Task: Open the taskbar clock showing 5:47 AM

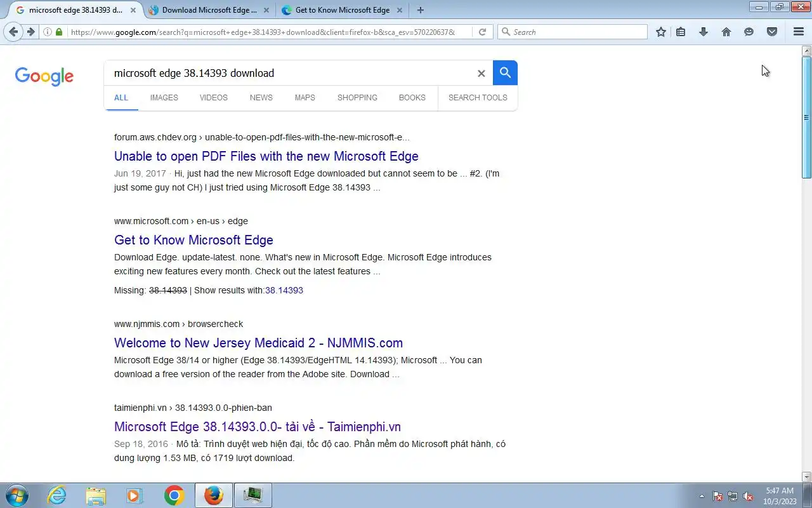Action: tap(780, 496)
